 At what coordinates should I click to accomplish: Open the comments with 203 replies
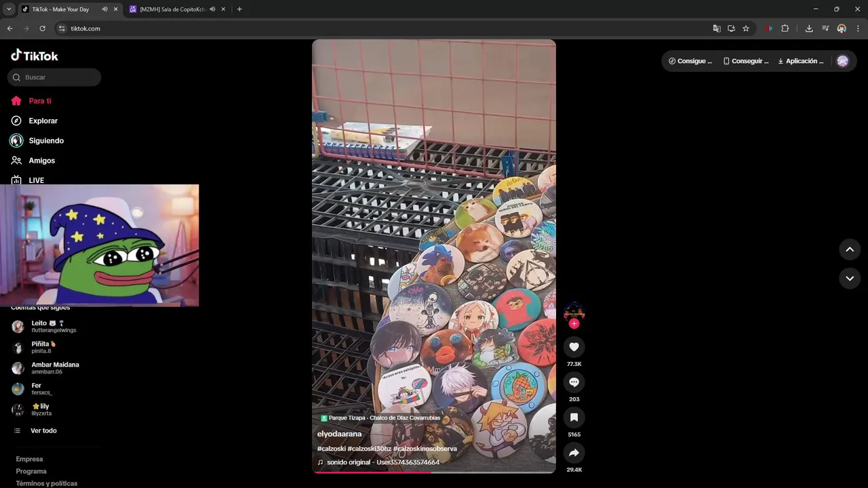pos(574,382)
